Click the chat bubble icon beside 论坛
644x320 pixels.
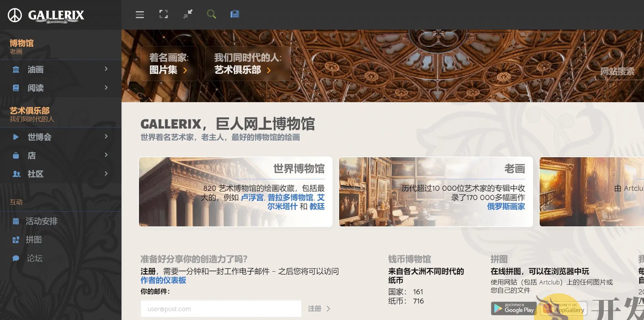tap(16, 258)
